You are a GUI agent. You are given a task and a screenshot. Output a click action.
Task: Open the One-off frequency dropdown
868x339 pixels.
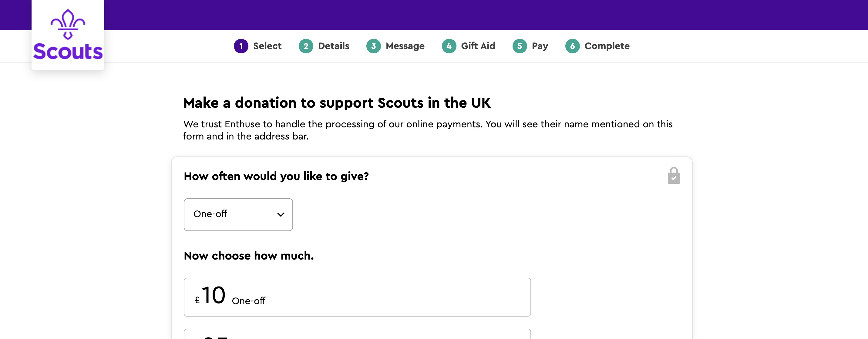[238, 214]
